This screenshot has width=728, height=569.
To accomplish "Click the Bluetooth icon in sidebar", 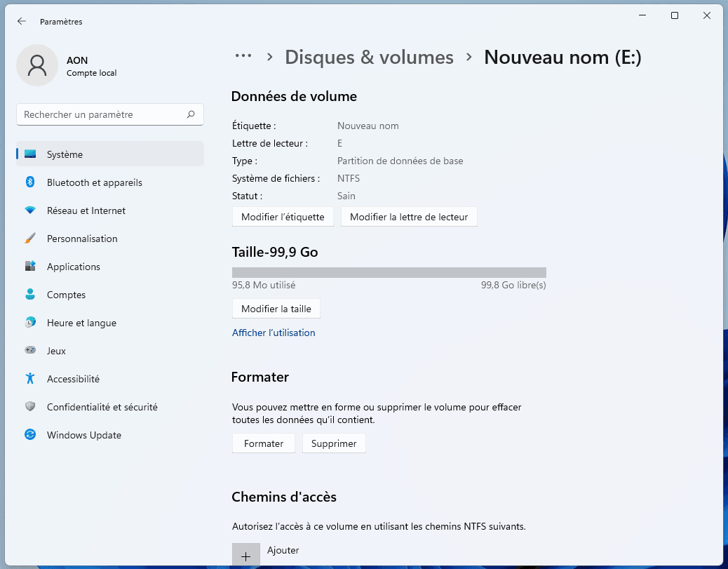I will pyautogui.click(x=30, y=182).
